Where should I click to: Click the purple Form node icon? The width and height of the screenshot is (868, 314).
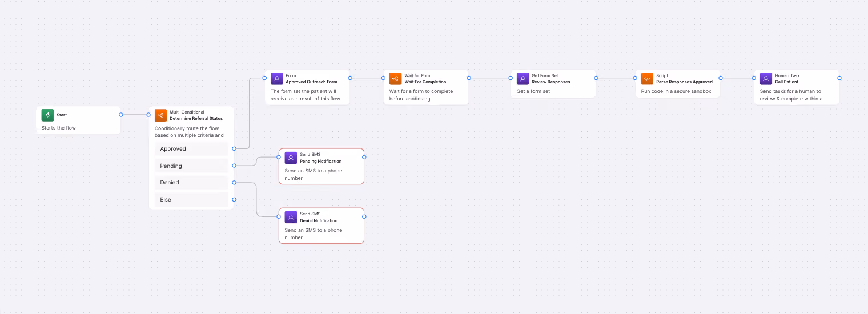[x=276, y=79]
